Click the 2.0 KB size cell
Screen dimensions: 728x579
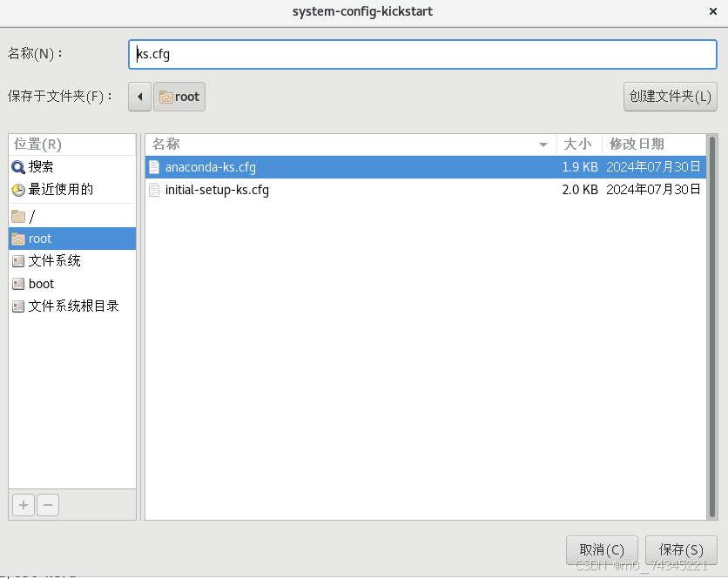[x=579, y=190]
